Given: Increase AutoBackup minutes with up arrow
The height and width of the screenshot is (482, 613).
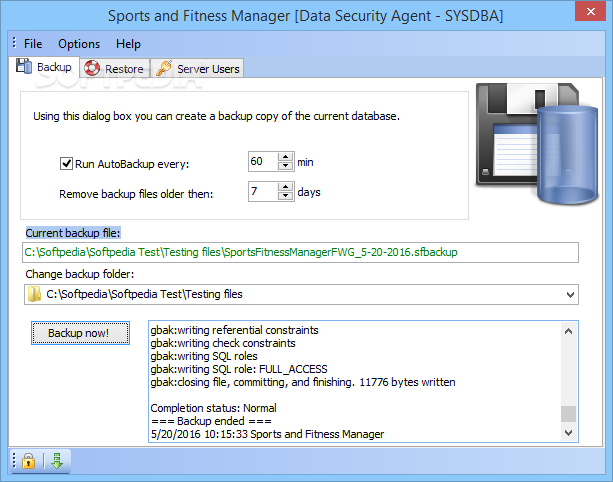Looking at the screenshot, I should tap(286, 157).
